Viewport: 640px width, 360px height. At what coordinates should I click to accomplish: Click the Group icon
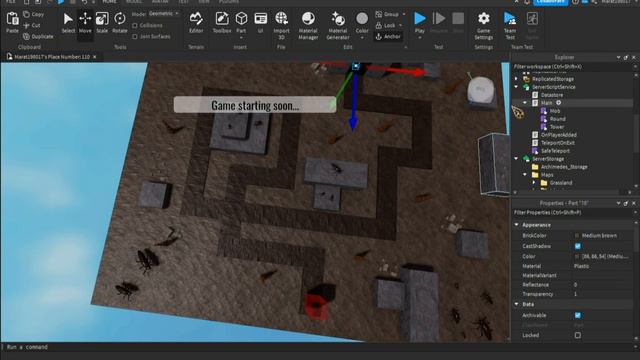(379, 14)
